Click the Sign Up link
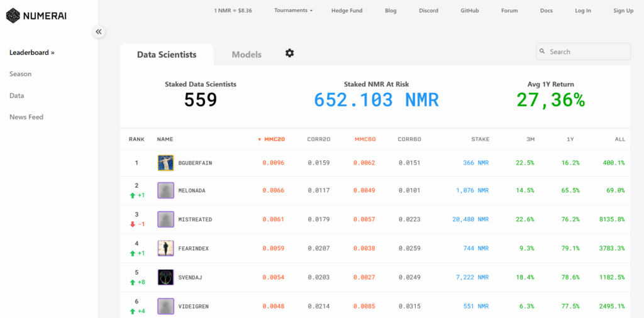644x318 pixels. [x=623, y=11]
